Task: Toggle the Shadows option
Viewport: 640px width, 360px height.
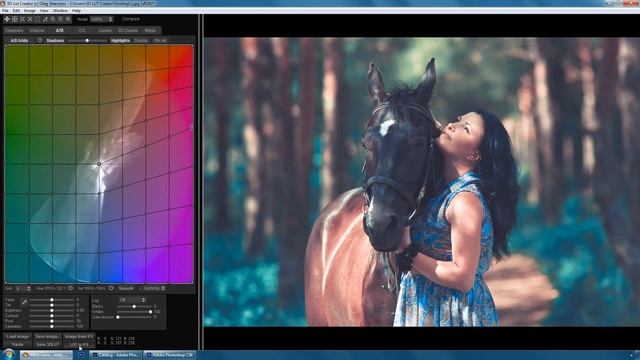Action: coord(55,41)
